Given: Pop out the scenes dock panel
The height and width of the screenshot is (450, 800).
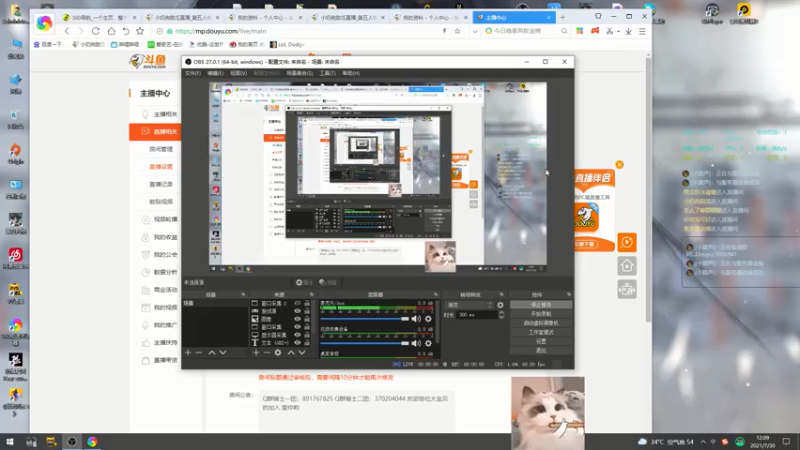Looking at the screenshot, I should click(x=243, y=294).
